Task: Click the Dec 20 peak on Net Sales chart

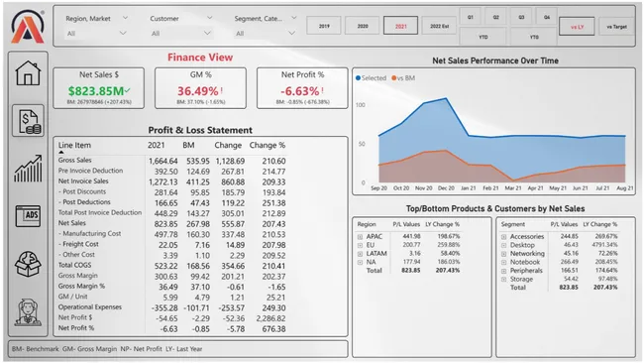Action: (x=446, y=98)
